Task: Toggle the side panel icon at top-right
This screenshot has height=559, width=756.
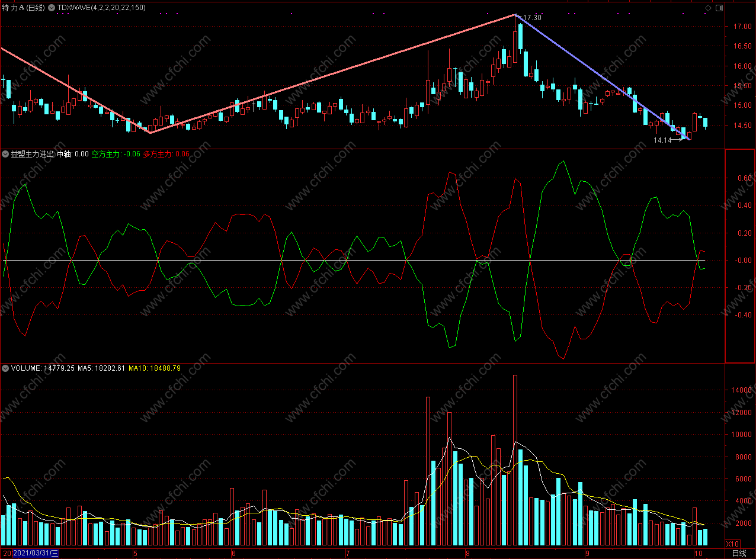Action: [x=719, y=8]
